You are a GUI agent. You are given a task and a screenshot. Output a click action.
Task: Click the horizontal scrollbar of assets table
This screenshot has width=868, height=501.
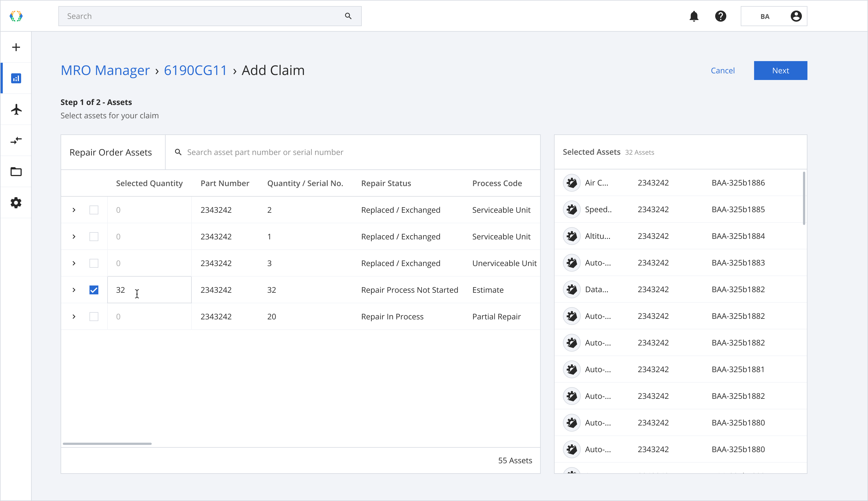pyautogui.click(x=107, y=444)
